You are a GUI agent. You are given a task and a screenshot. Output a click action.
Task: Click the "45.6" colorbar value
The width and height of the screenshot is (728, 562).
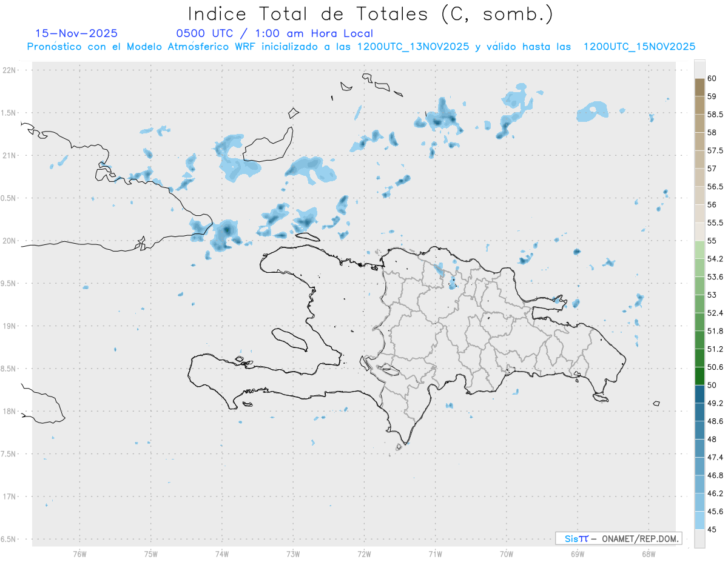[x=715, y=512]
